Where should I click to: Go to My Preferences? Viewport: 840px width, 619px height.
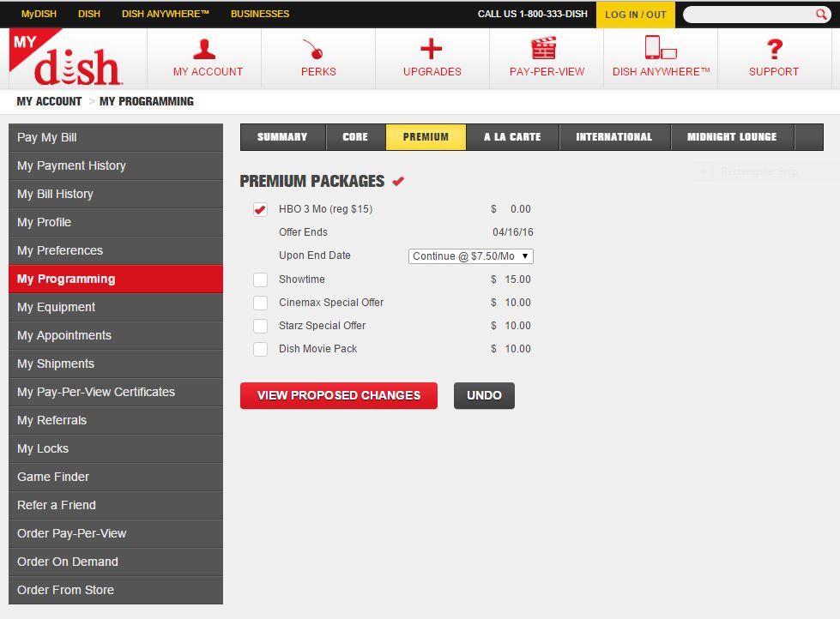pos(116,251)
